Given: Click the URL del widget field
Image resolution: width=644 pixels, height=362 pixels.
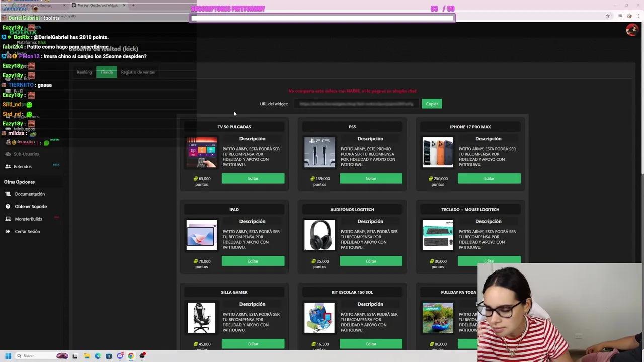Looking at the screenshot, I should pos(356,104).
